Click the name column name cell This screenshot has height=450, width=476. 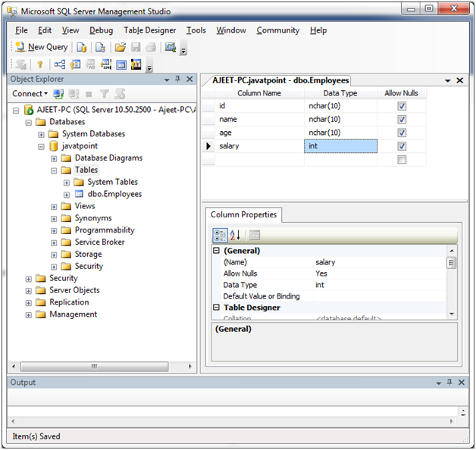(259, 119)
